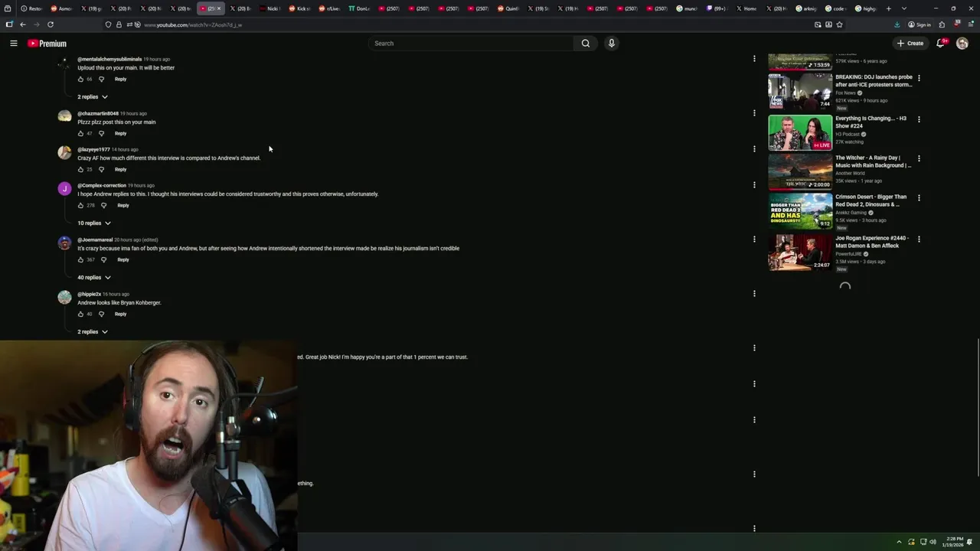This screenshot has height=551, width=980.
Task: Like the @chazmartin8048 comment
Action: 80,133
